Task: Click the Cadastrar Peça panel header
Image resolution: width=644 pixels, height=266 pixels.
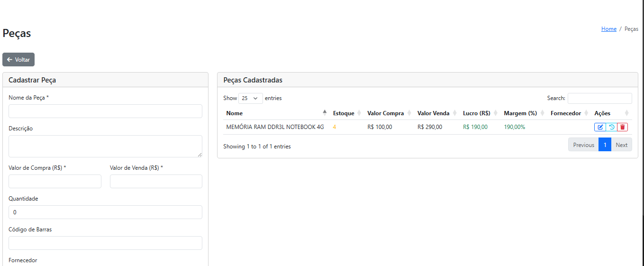Action: pyautogui.click(x=105, y=80)
